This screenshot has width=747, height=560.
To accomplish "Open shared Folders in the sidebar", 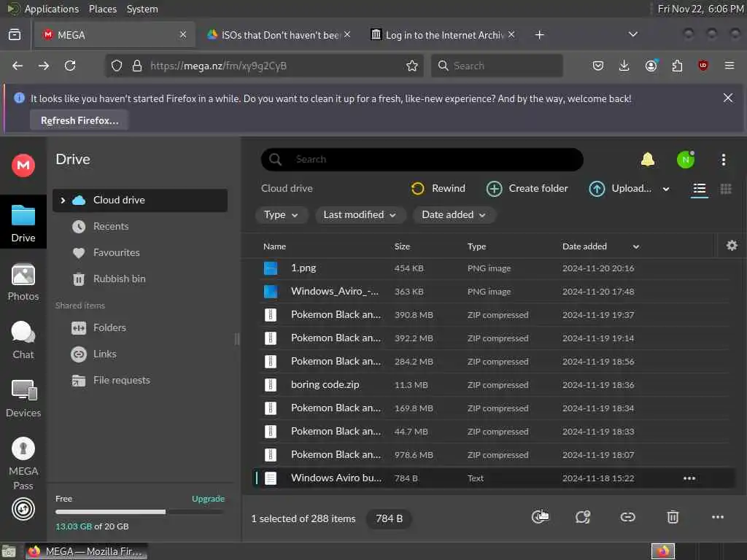I will point(139,328).
